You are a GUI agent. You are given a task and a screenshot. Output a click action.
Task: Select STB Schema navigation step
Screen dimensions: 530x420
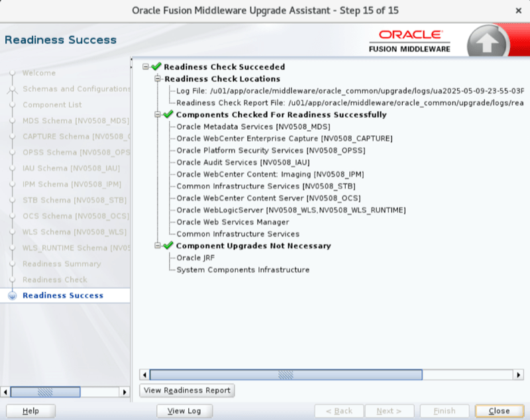74,200
